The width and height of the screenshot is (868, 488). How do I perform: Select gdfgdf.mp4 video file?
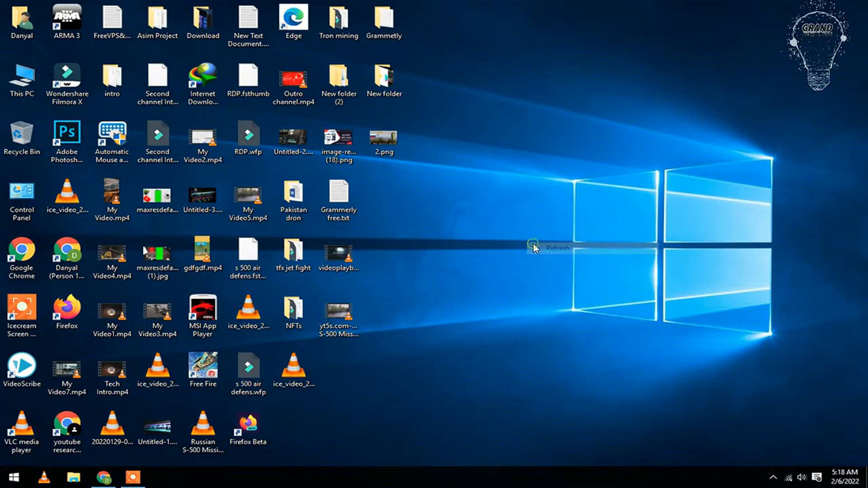tap(203, 254)
